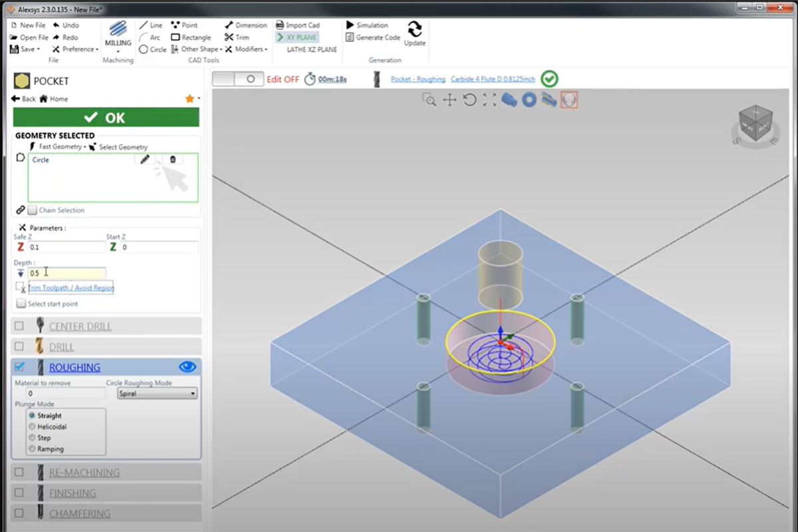Click the fit-to-screen view icon
Image resolution: width=798 pixels, height=532 pixels.
pyautogui.click(x=490, y=100)
